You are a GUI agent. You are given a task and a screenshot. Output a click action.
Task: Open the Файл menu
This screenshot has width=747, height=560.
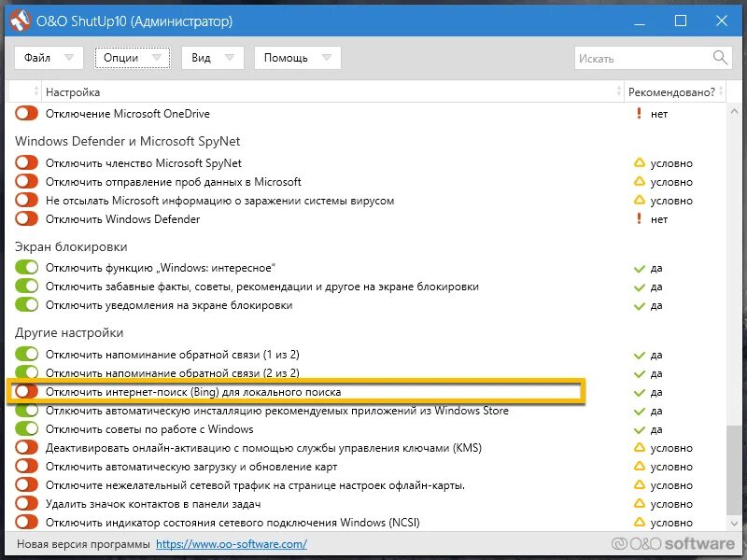coord(49,58)
